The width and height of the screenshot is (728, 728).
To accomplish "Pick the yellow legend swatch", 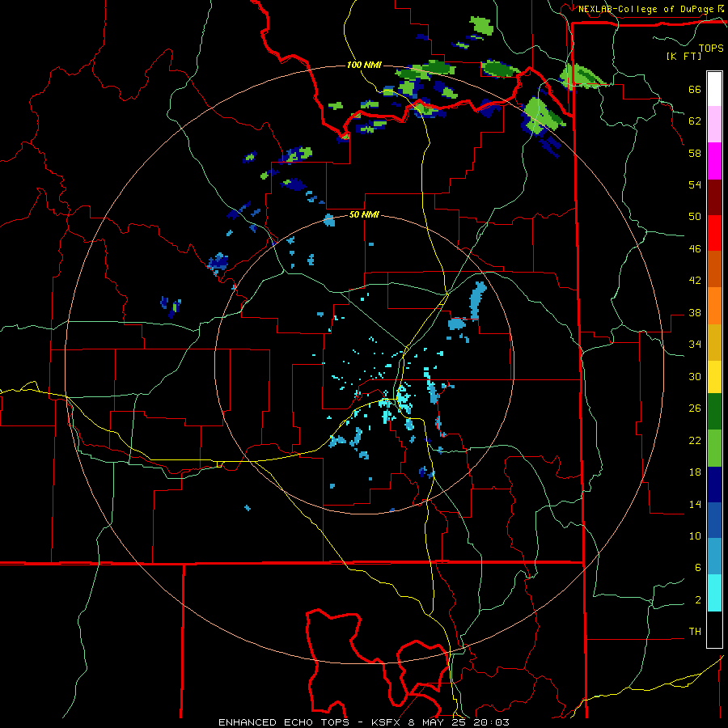I will click(714, 377).
